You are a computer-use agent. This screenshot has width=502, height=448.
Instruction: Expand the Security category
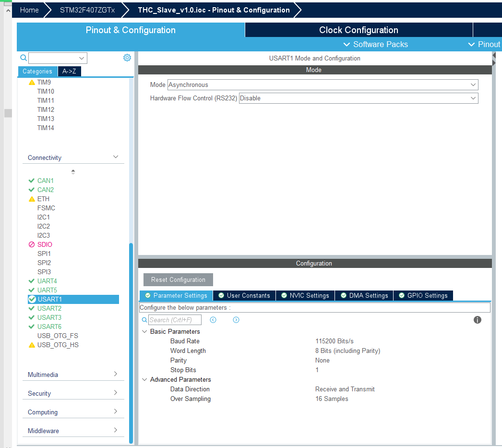click(x=116, y=393)
